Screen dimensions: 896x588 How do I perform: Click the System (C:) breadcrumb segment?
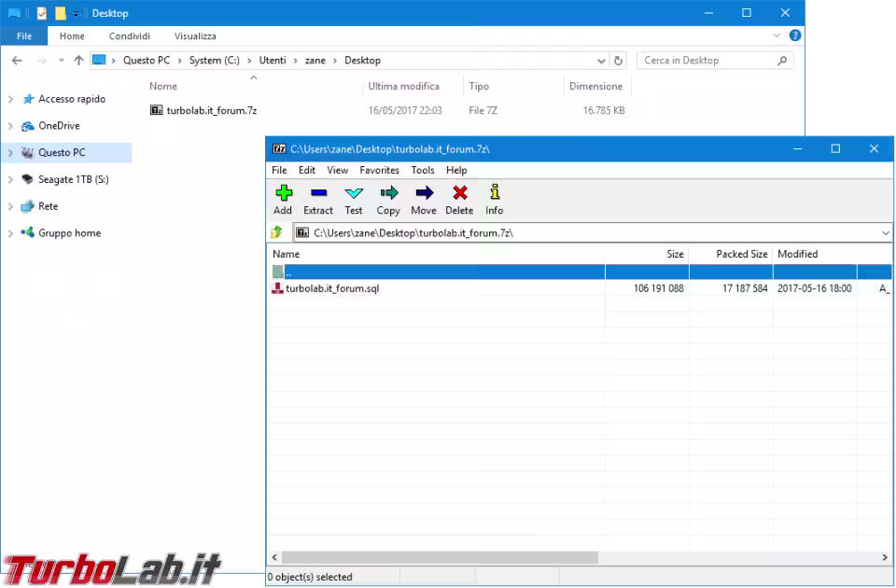coord(215,60)
